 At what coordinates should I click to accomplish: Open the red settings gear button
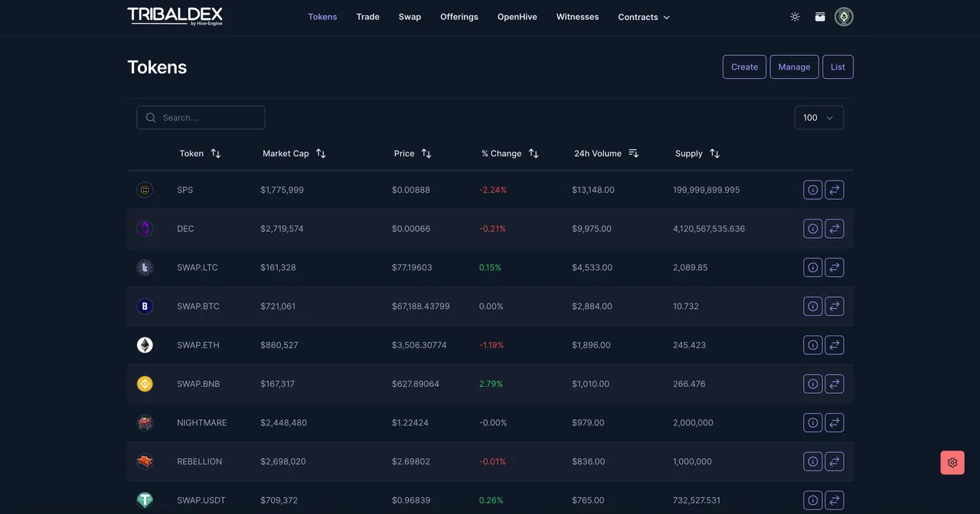point(952,463)
